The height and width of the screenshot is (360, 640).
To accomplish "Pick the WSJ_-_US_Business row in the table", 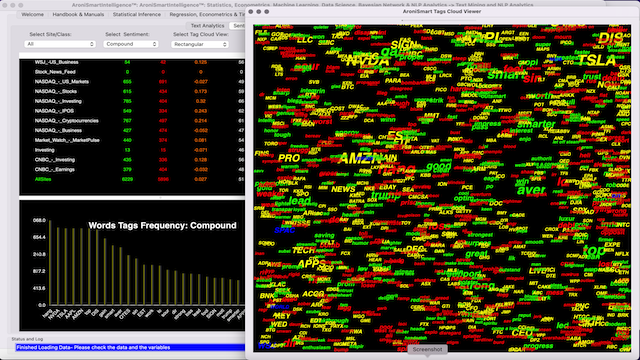I will (x=132, y=62).
